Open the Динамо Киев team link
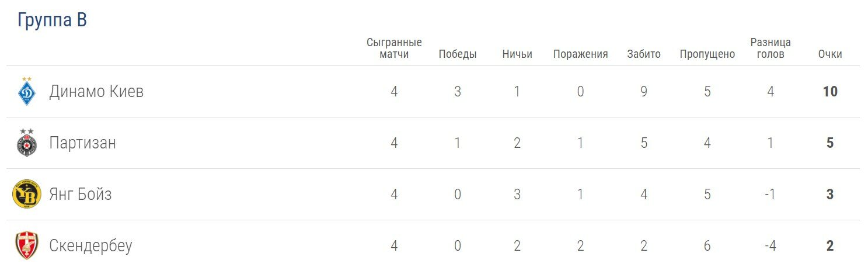Viewport: 868px width, 277px height. (x=96, y=92)
